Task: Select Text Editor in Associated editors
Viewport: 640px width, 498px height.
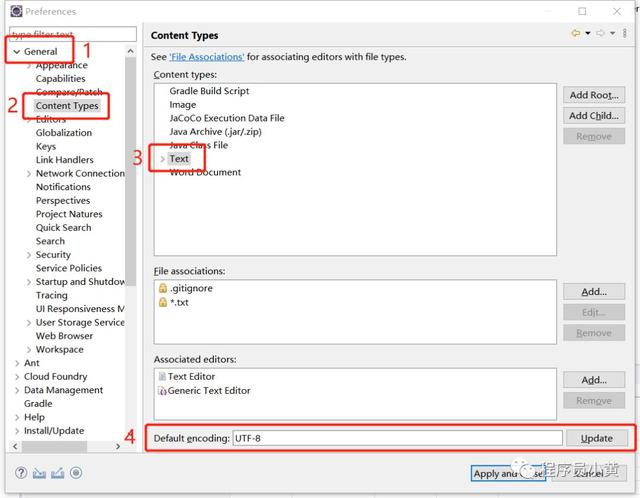Action: [x=191, y=376]
